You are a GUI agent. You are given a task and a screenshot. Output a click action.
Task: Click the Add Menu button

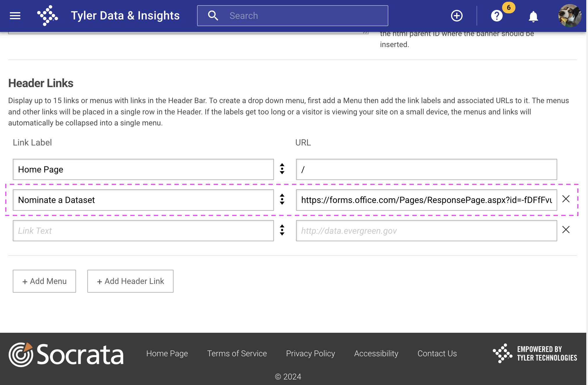pyautogui.click(x=44, y=281)
